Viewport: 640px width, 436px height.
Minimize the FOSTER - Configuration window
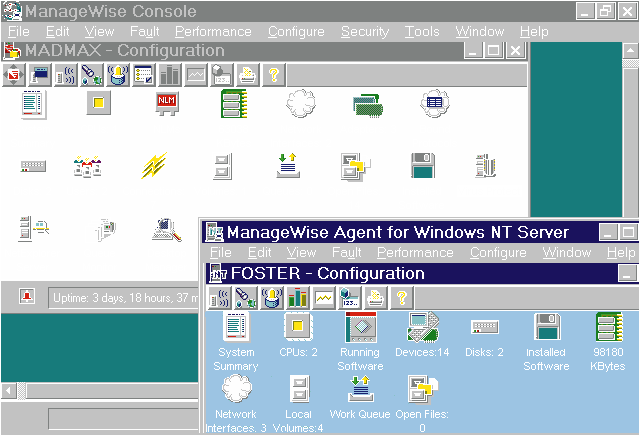[627, 273]
